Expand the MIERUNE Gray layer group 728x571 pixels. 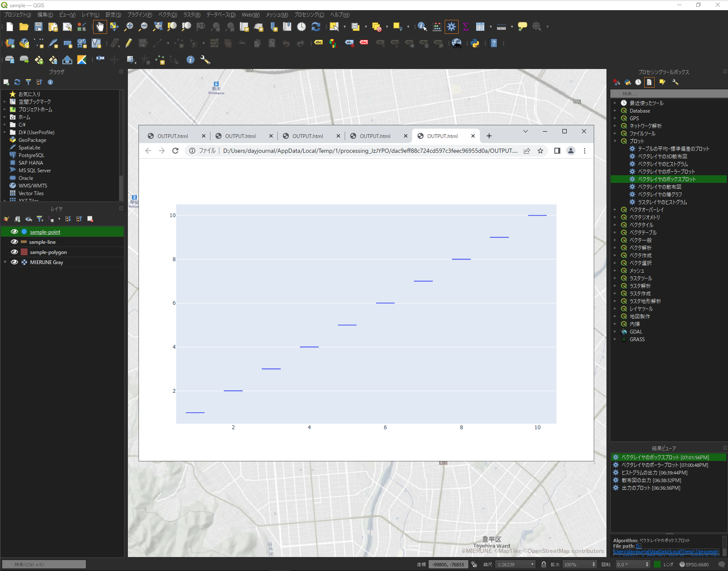click(x=5, y=262)
